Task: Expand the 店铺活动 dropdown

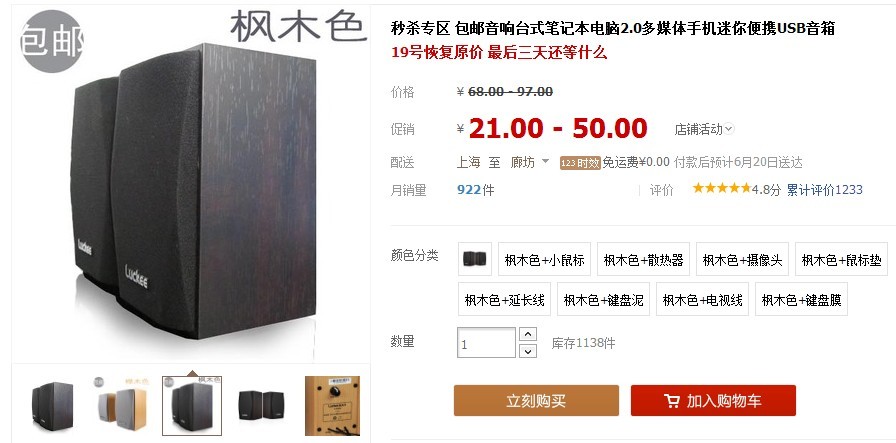Action: point(704,129)
